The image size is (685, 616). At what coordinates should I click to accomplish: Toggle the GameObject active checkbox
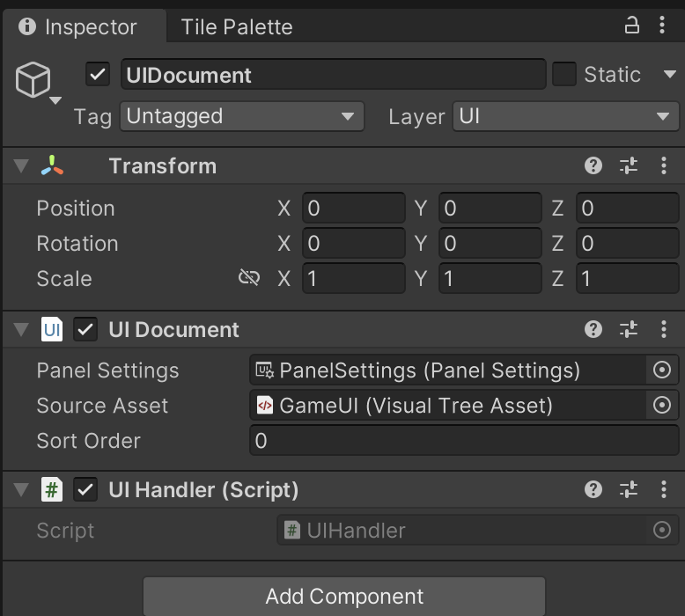[x=98, y=75]
